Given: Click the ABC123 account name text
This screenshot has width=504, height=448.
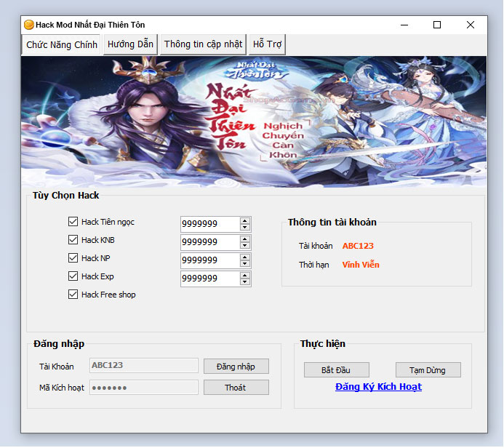Looking at the screenshot, I should coord(358,246).
